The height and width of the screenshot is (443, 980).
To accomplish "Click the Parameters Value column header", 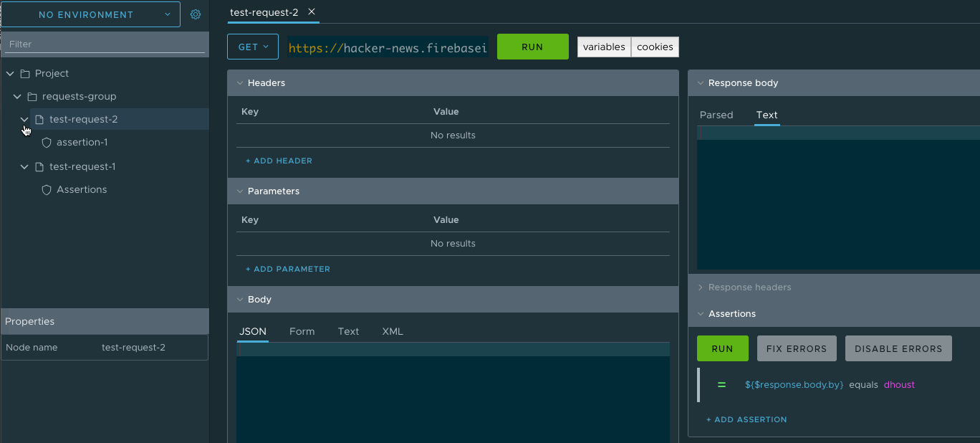I will tap(446, 220).
